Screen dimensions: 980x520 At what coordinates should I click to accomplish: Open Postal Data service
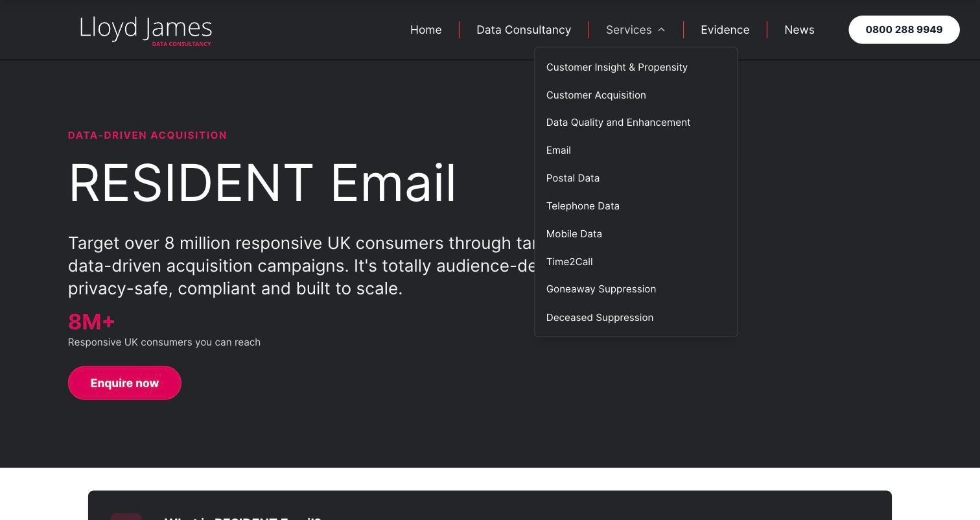573,178
